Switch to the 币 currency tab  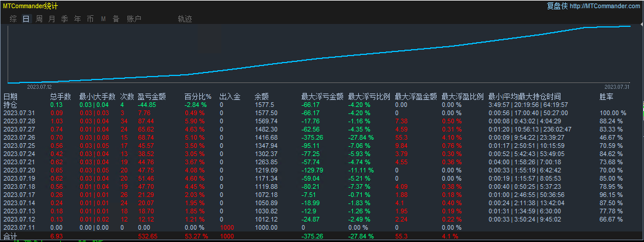(x=90, y=19)
